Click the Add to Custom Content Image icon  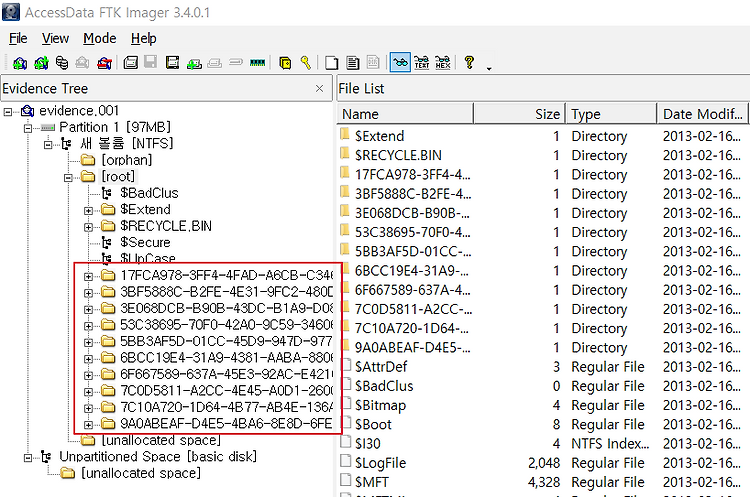pos(194,63)
